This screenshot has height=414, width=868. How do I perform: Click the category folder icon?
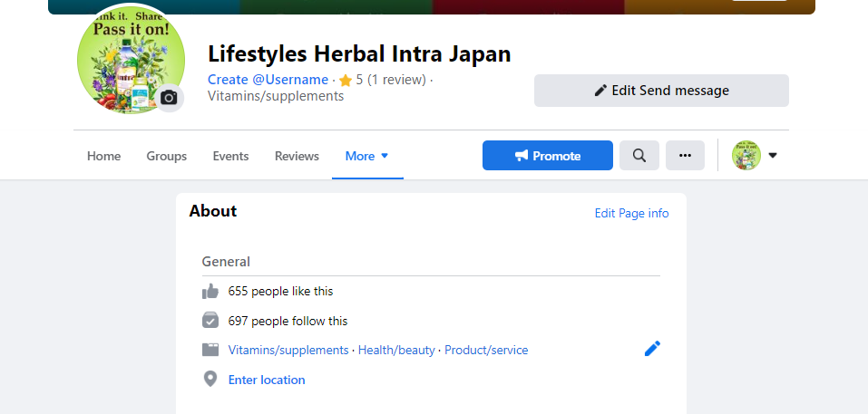[x=210, y=350]
